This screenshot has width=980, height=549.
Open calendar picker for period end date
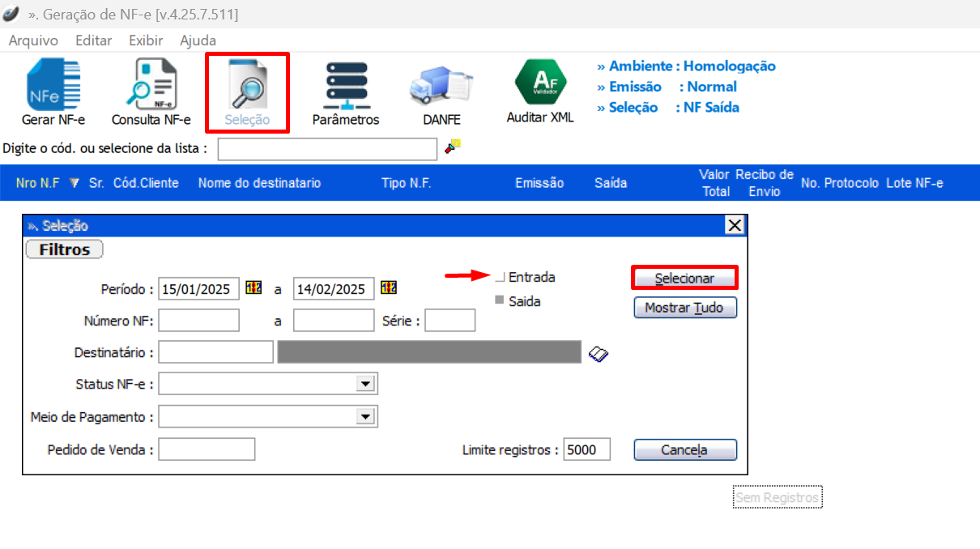coord(389,288)
